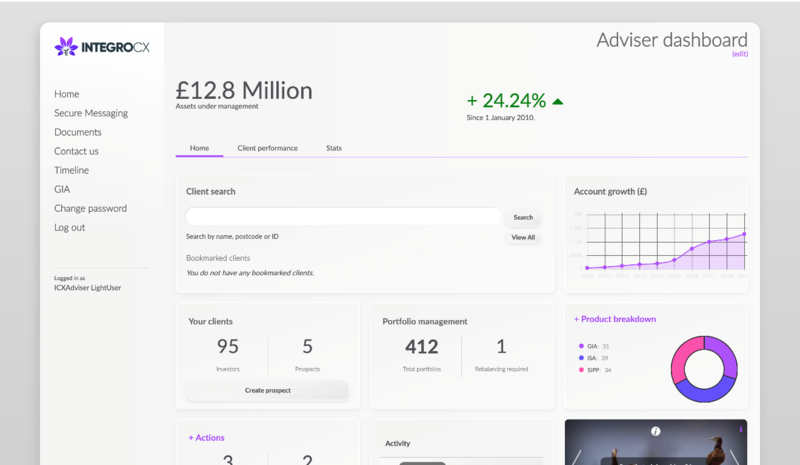The height and width of the screenshot is (465, 800).
Task: Click the View All button
Action: click(x=523, y=237)
